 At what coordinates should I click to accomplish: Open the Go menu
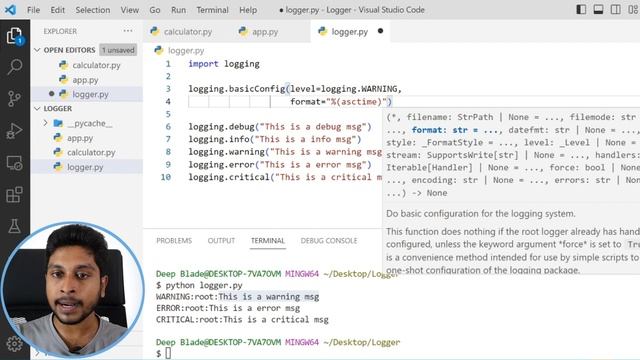[x=155, y=10]
